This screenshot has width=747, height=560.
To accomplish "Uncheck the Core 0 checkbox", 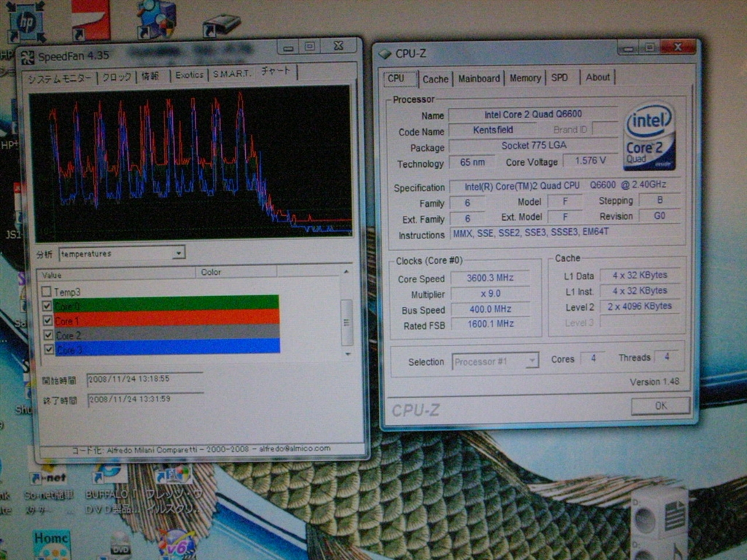I will click(47, 306).
